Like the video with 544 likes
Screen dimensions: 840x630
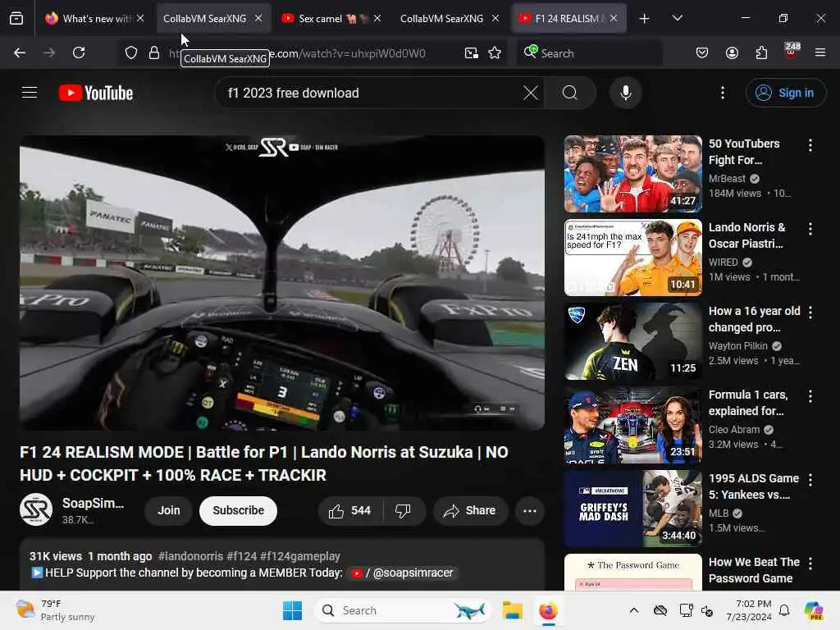[350, 510]
